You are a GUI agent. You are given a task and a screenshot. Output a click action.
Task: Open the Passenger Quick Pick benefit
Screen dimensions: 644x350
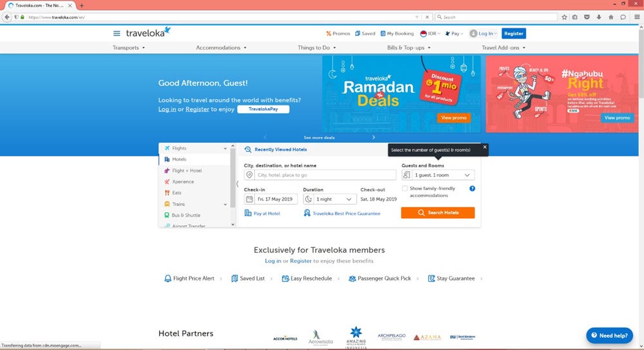383,279
